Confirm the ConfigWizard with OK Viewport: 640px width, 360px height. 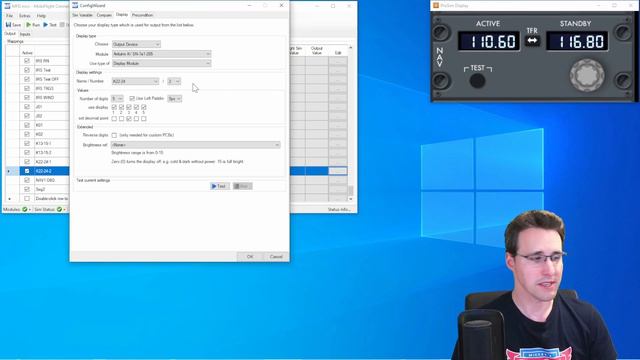tap(250, 257)
